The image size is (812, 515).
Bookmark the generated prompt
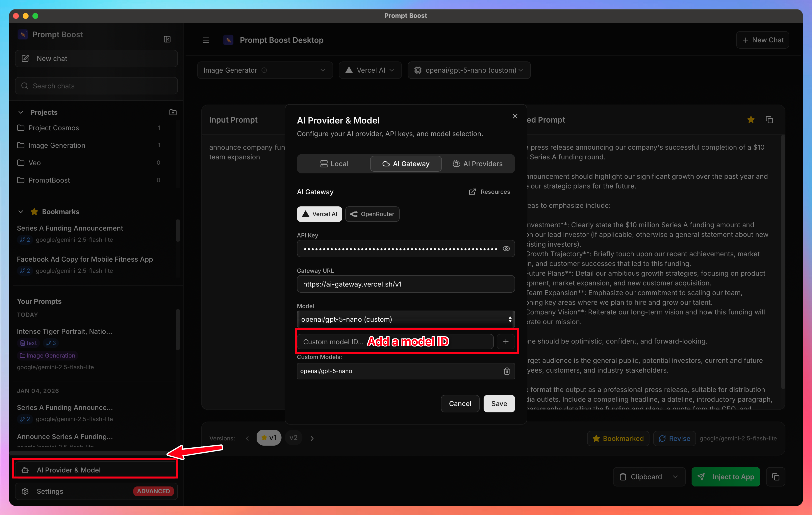(x=751, y=120)
